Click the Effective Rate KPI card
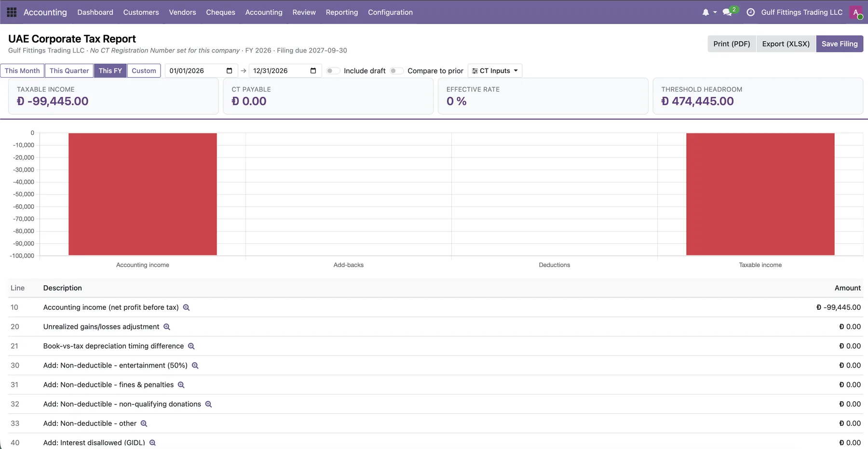This screenshot has width=868, height=449. coord(543,96)
